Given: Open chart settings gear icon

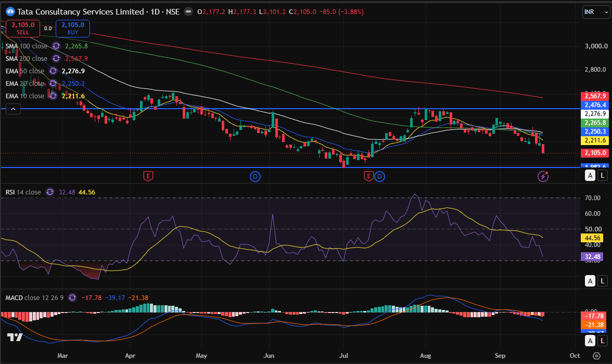Looking at the screenshot, I should click(596, 356).
